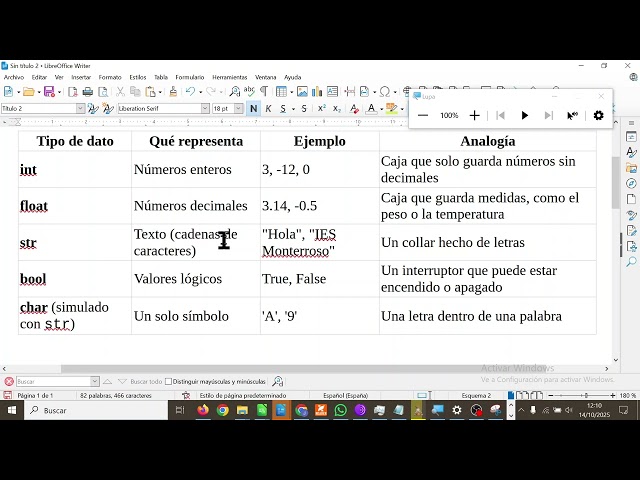
Task: Insert a chart
Action: [317, 91]
